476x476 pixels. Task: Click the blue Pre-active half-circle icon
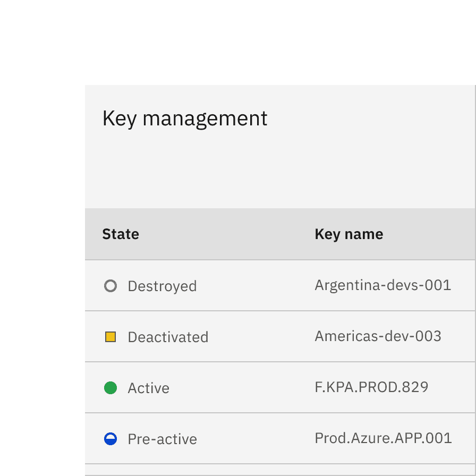point(110,439)
